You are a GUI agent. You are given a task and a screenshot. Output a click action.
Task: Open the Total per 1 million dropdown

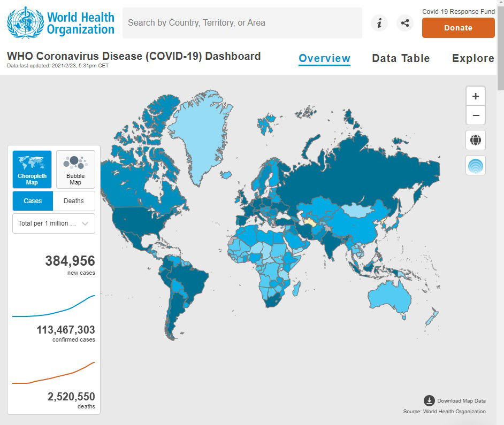pos(54,223)
